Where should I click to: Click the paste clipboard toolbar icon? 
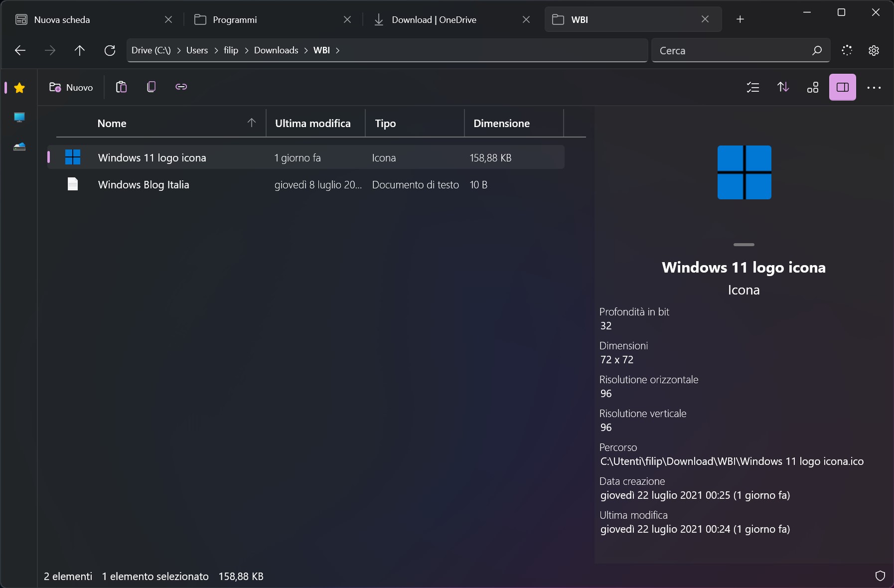[x=121, y=87]
